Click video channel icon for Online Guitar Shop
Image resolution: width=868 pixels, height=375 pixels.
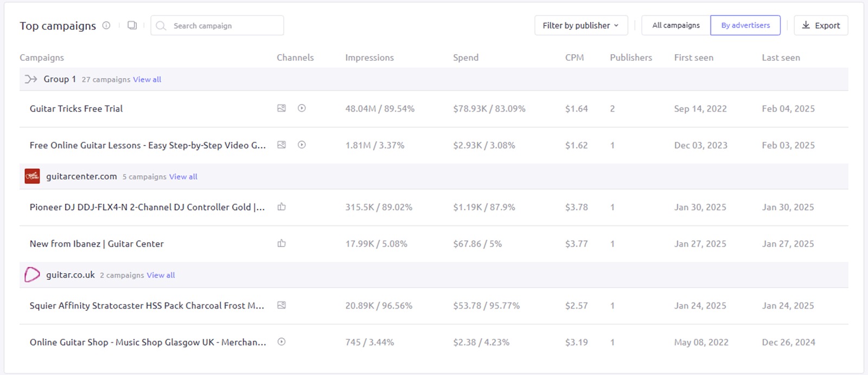282,342
